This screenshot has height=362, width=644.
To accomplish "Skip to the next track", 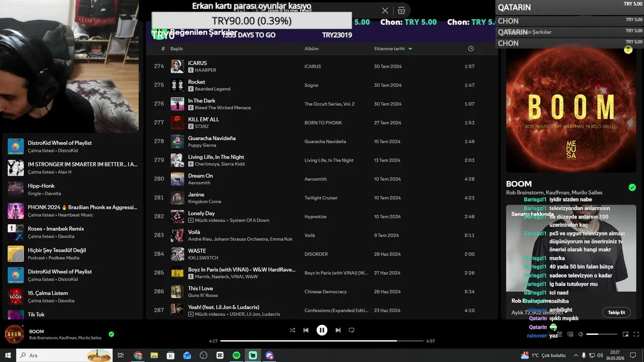I will (338, 330).
